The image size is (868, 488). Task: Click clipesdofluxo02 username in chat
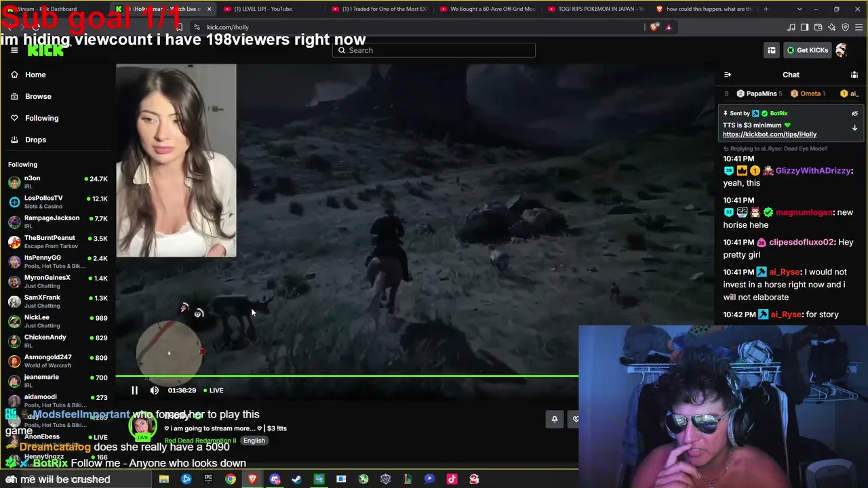(802, 242)
